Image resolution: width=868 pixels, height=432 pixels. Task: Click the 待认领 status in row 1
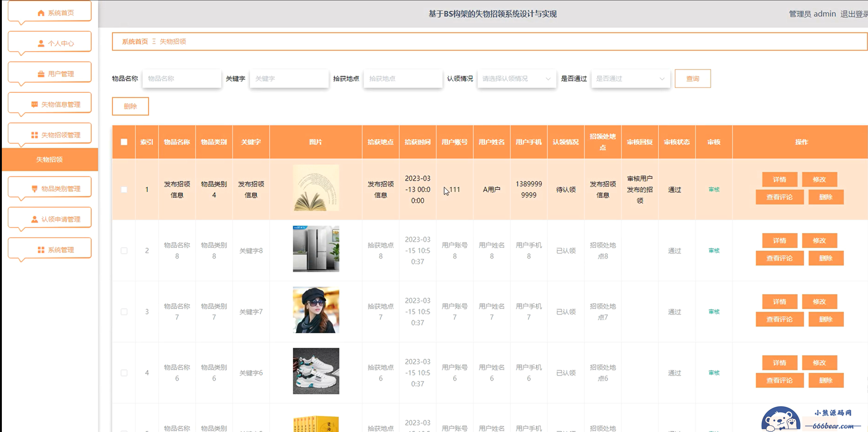click(x=566, y=189)
